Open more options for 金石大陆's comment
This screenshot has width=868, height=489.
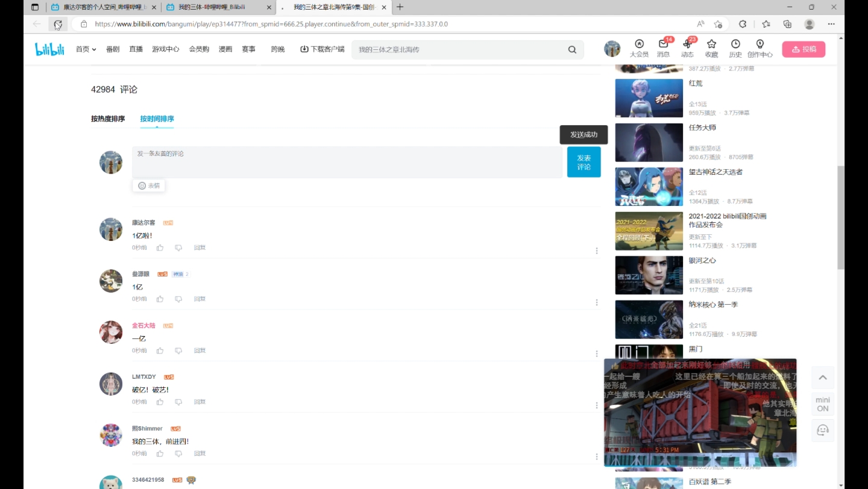tap(597, 354)
